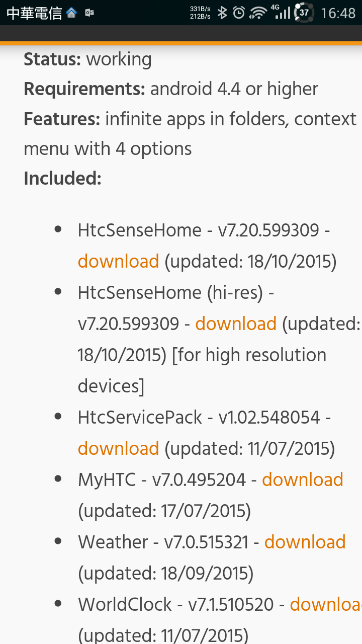This screenshot has width=362, height=644.
Task: Download MyHTC v7.0.495204
Action: click(x=303, y=480)
